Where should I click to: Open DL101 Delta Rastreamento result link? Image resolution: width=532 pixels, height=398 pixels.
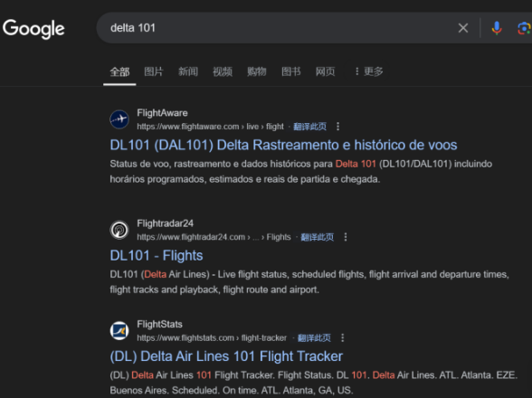tap(283, 146)
